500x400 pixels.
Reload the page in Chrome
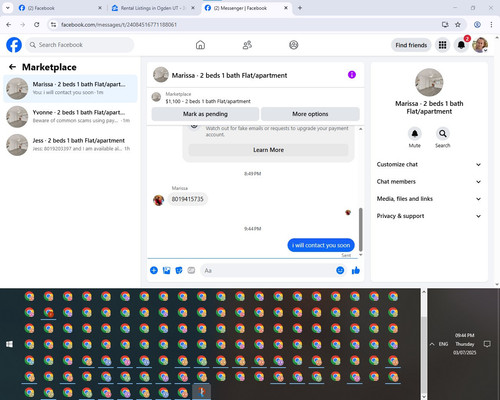coord(37,25)
